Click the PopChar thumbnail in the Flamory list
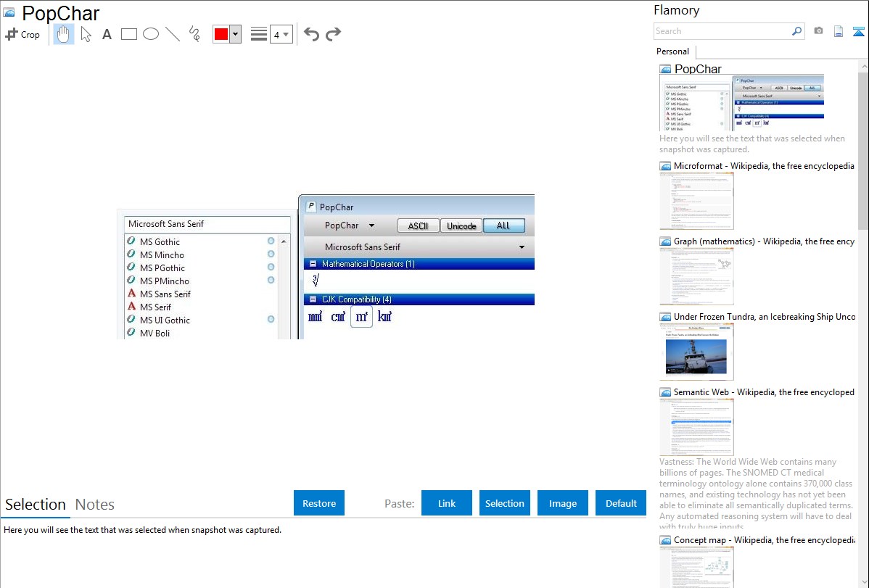869x588 pixels. click(x=741, y=102)
